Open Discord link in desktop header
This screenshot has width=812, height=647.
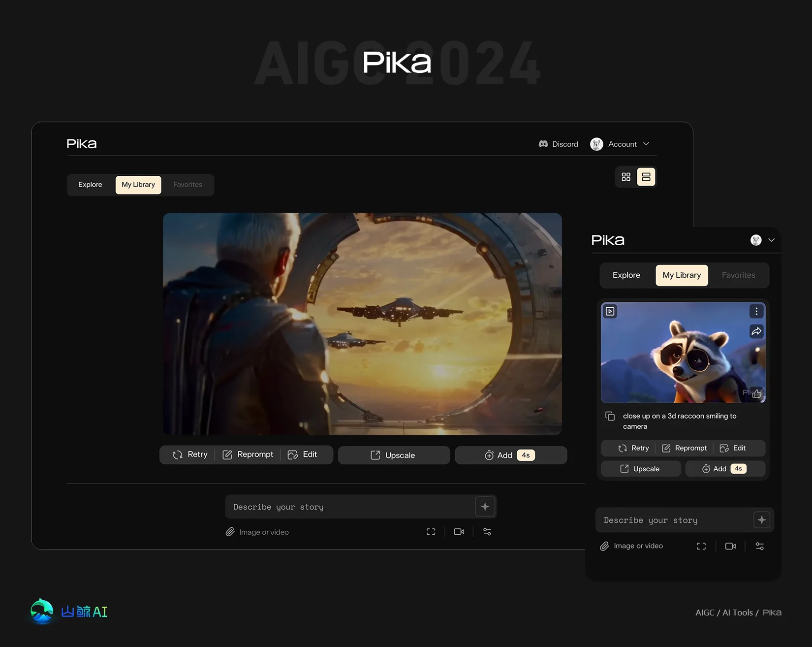[x=559, y=144]
